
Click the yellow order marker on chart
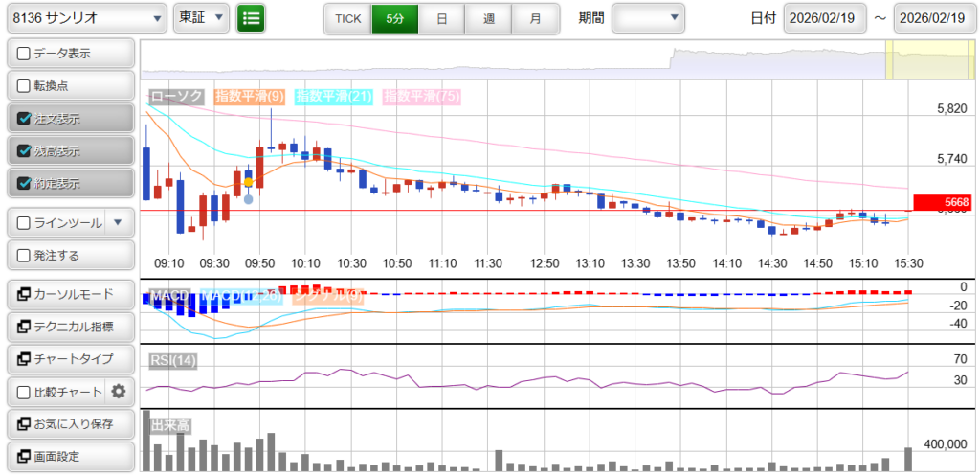pyautogui.click(x=249, y=181)
